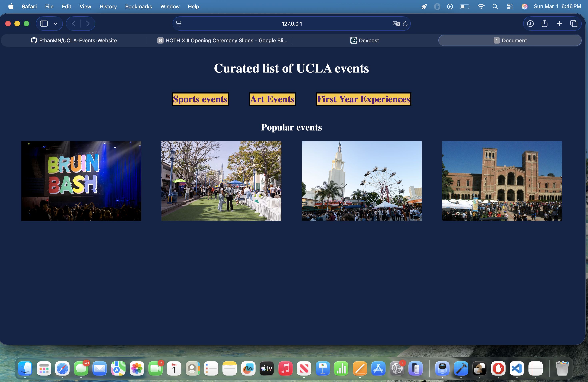Open a new tab with plus icon

tap(559, 24)
